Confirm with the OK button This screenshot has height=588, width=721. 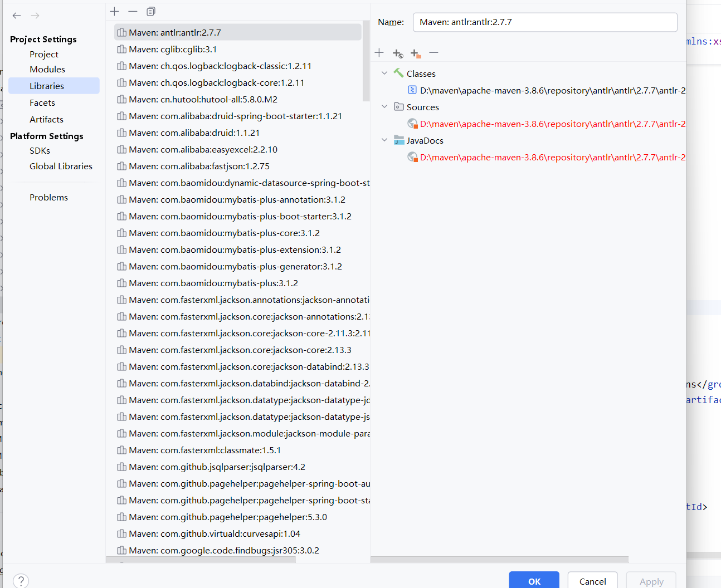click(534, 580)
